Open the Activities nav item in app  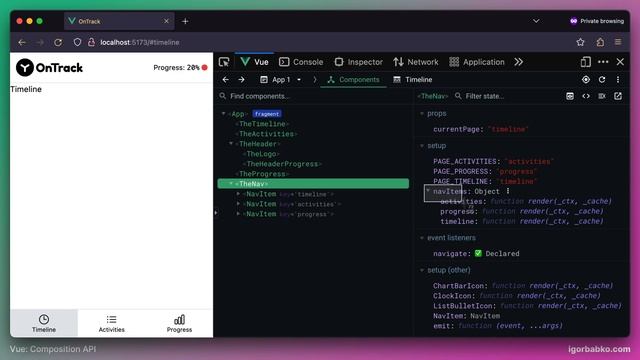(x=111, y=323)
